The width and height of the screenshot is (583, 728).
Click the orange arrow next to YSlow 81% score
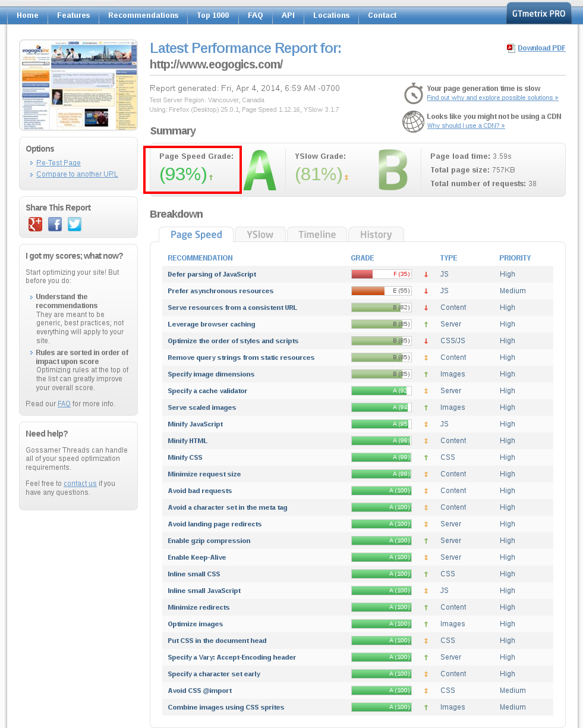coord(346,177)
